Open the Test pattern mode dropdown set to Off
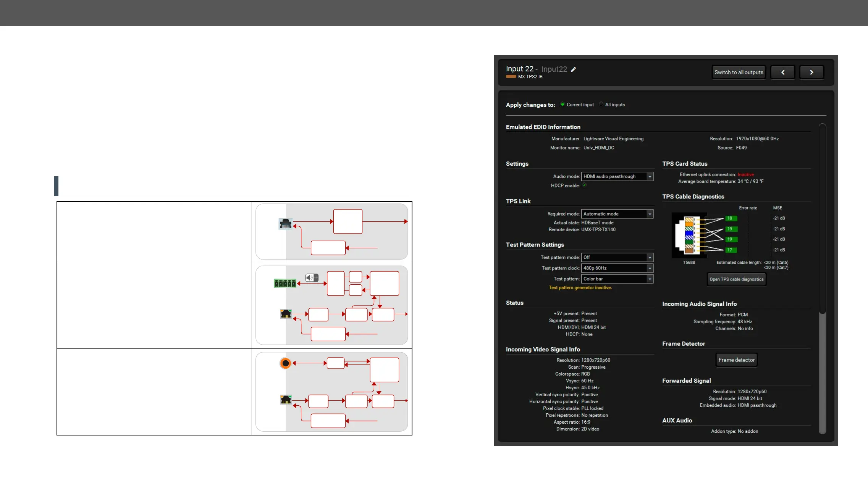This screenshot has width=868, height=487. (x=617, y=257)
